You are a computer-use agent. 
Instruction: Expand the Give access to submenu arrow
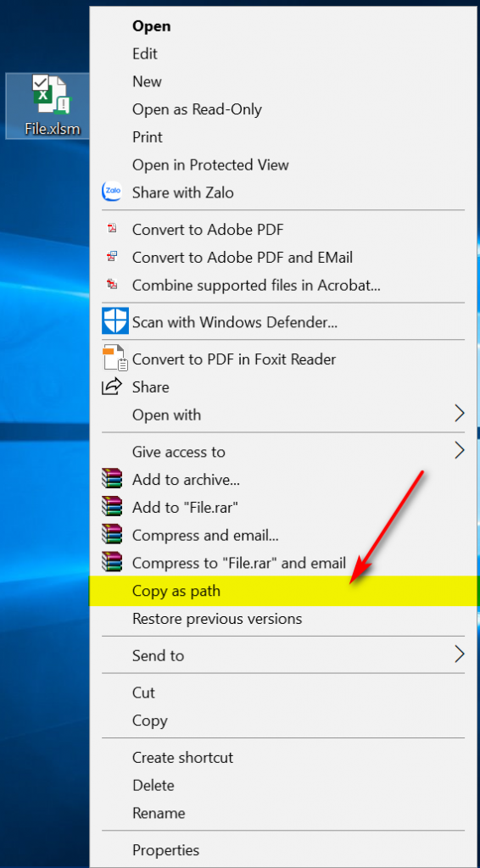pyautogui.click(x=459, y=451)
